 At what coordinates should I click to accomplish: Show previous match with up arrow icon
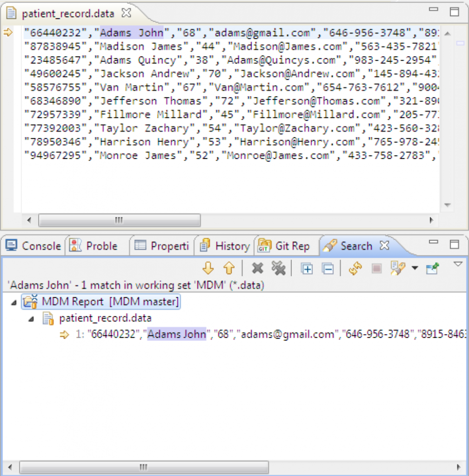[x=229, y=268]
